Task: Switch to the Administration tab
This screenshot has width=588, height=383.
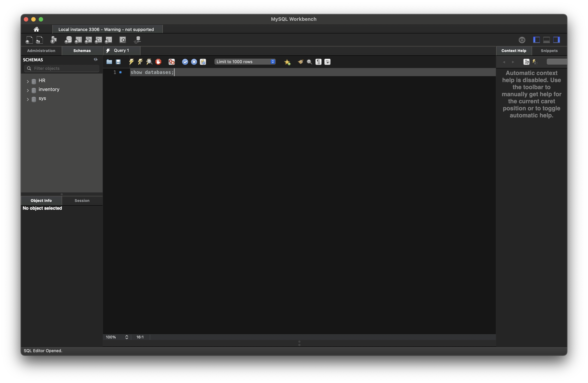Action: tap(41, 51)
